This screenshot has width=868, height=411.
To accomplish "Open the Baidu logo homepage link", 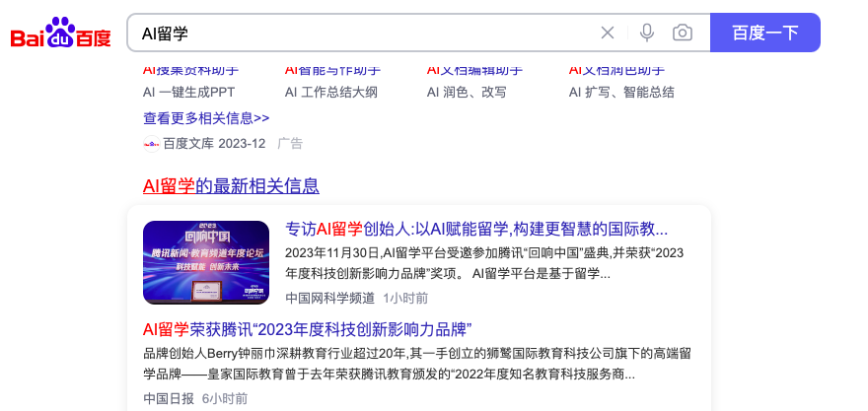I will pos(61,33).
